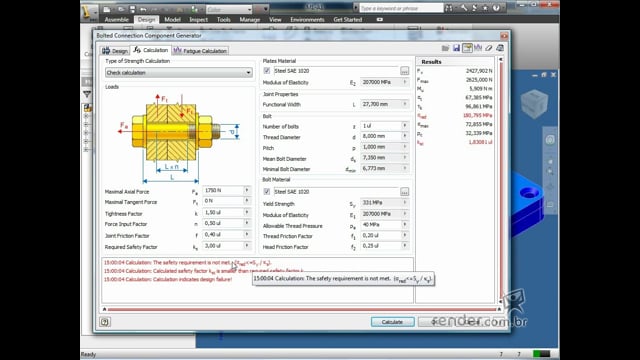Click the eraser icon in dialog toolbar
Screen dimensions: 640x360
(489, 48)
